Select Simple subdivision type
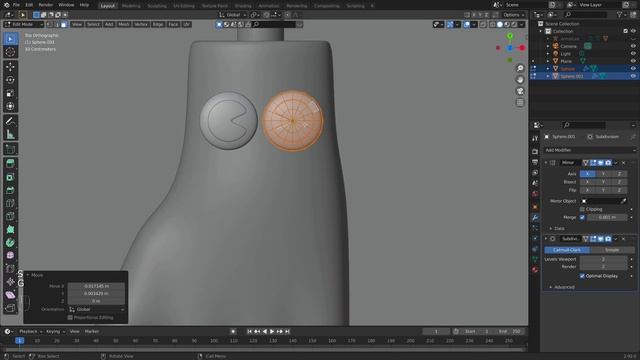640x360 pixels. [612, 250]
